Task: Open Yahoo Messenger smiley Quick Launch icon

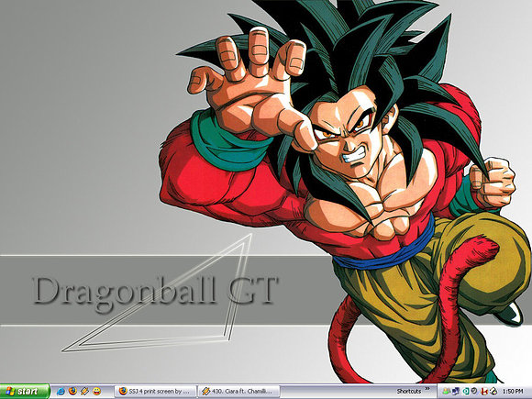Action: [x=96, y=391]
